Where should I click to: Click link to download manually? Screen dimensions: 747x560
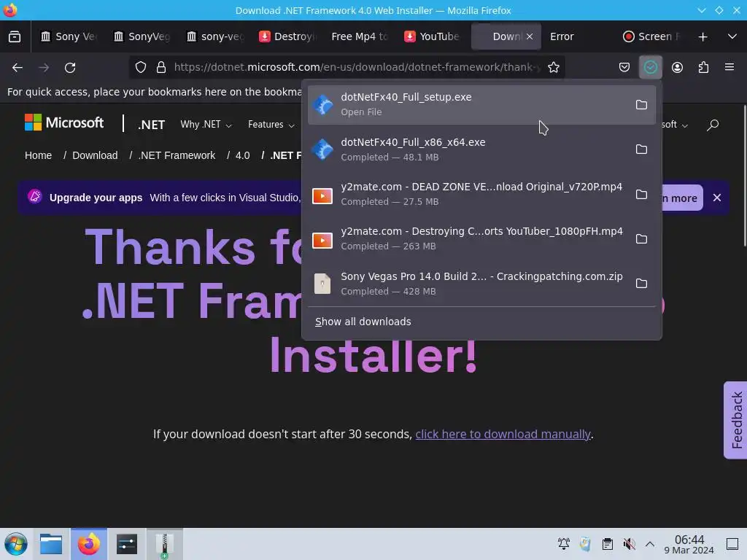(503, 435)
